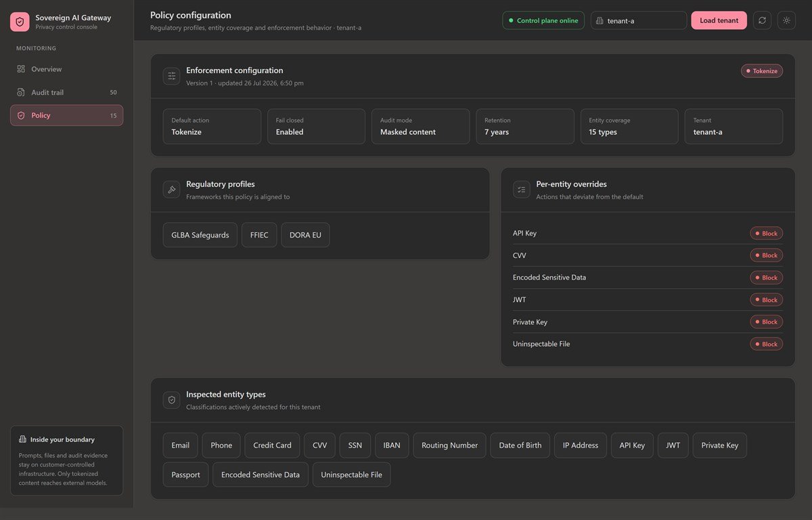Click Block badge for Encoded Sensitive Data
This screenshot has height=520, width=812.
click(x=766, y=278)
